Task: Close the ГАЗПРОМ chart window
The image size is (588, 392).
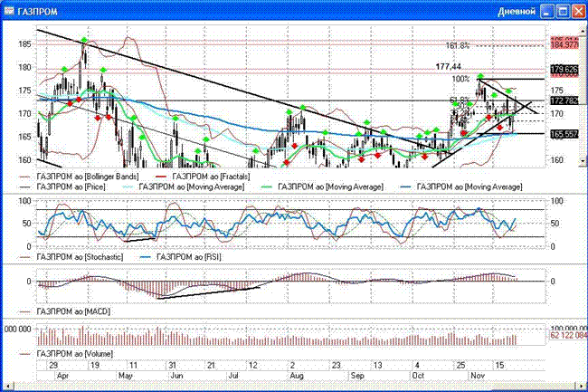Action: click(578, 12)
